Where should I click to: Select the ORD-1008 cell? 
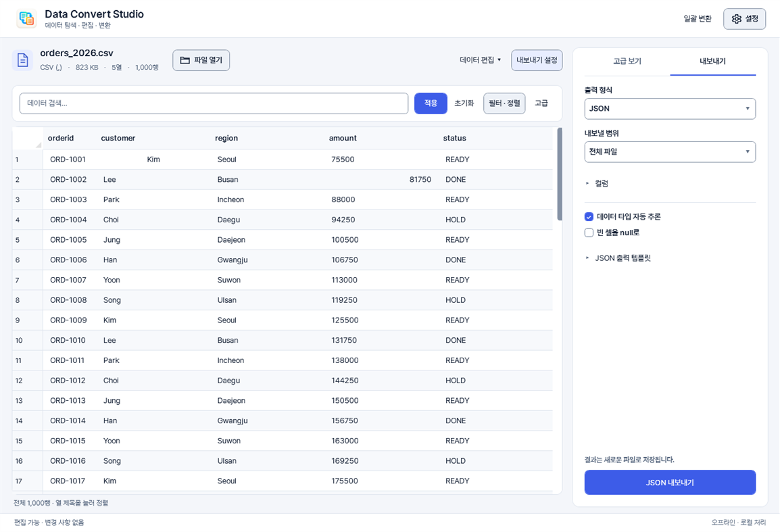[x=69, y=300]
